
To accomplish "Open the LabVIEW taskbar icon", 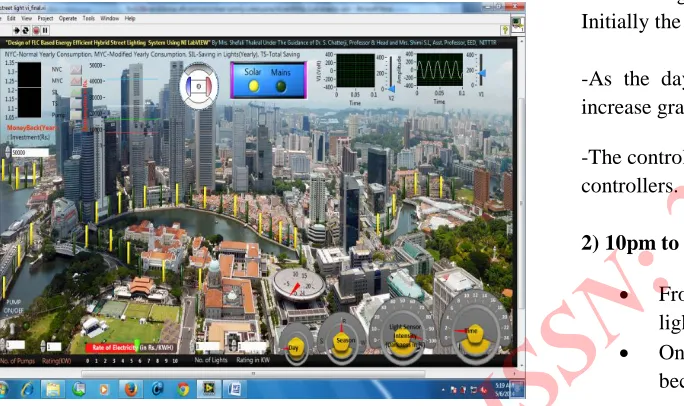I will (209, 389).
